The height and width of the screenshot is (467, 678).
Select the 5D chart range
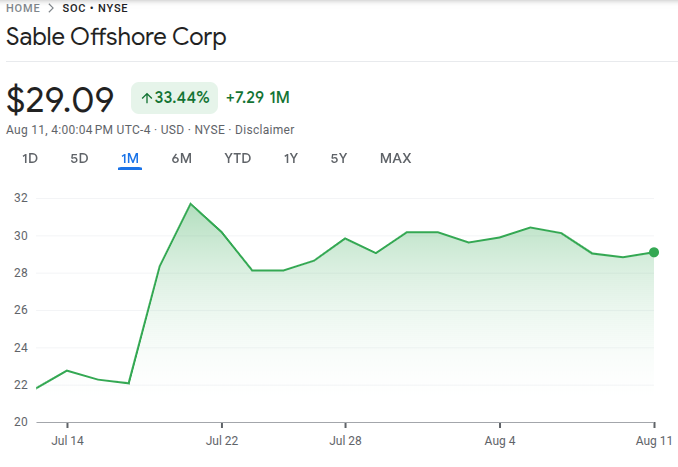pyautogui.click(x=79, y=158)
